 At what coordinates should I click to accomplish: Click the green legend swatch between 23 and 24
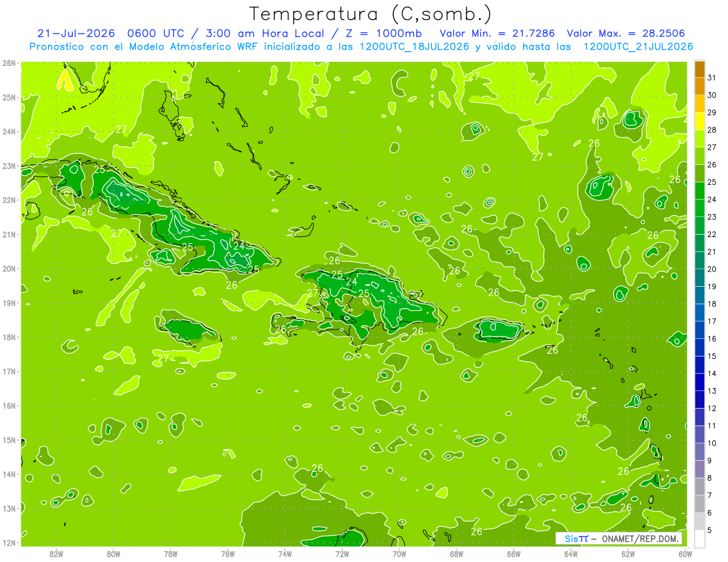tap(699, 208)
